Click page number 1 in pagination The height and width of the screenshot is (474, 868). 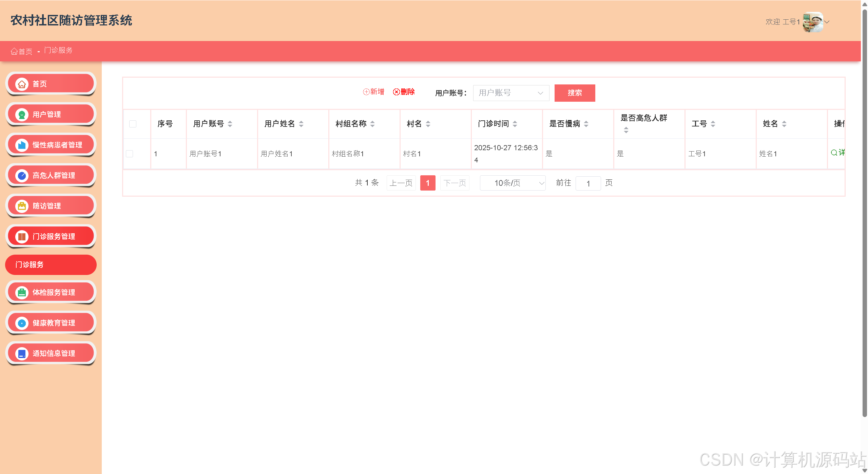pos(428,183)
